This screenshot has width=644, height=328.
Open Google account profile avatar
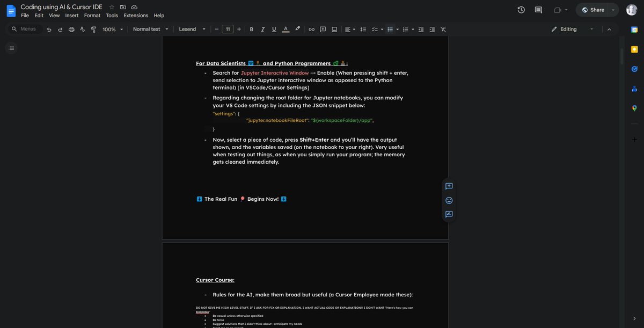(632, 10)
